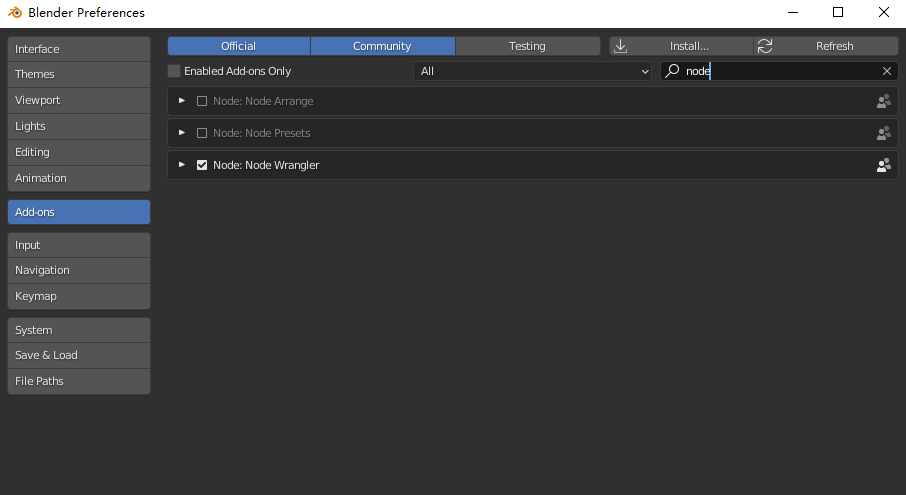Click the Node: Node Wrangler add-on name
This screenshot has height=495, width=906.
pyautogui.click(x=266, y=165)
